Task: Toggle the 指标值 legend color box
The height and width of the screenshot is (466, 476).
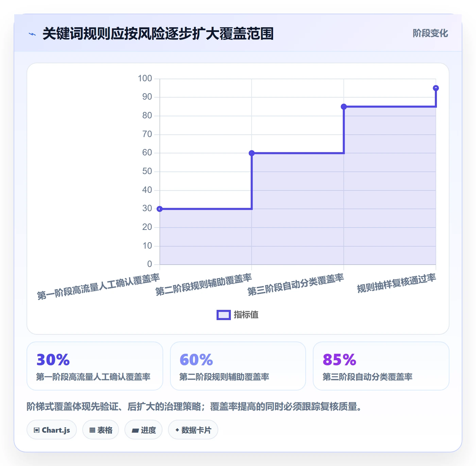Action: (x=224, y=315)
